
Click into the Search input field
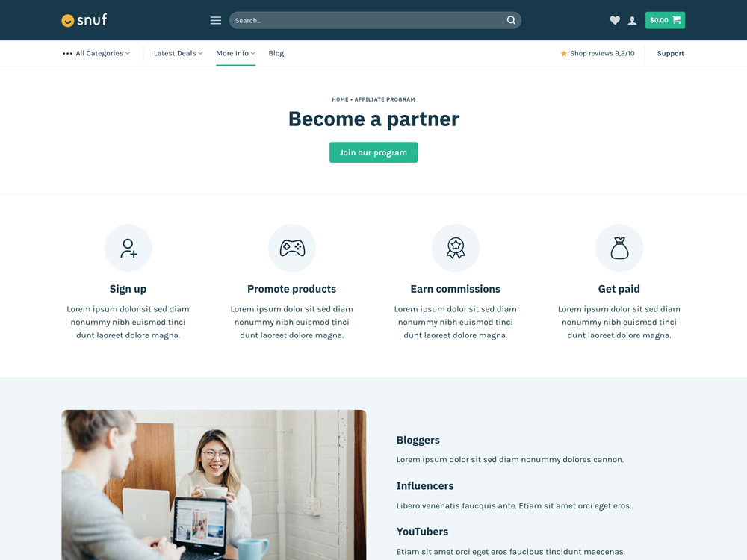368,20
